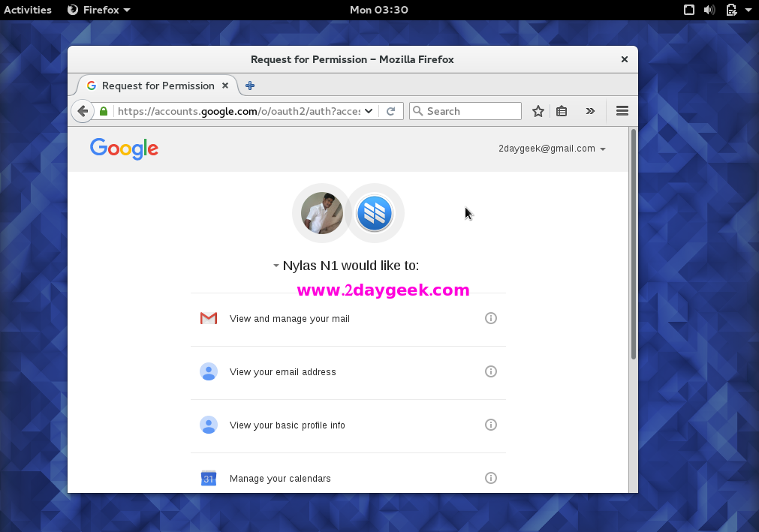Open the system status menu arrow
The width and height of the screenshot is (759, 532).
click(x=748, y=10)
